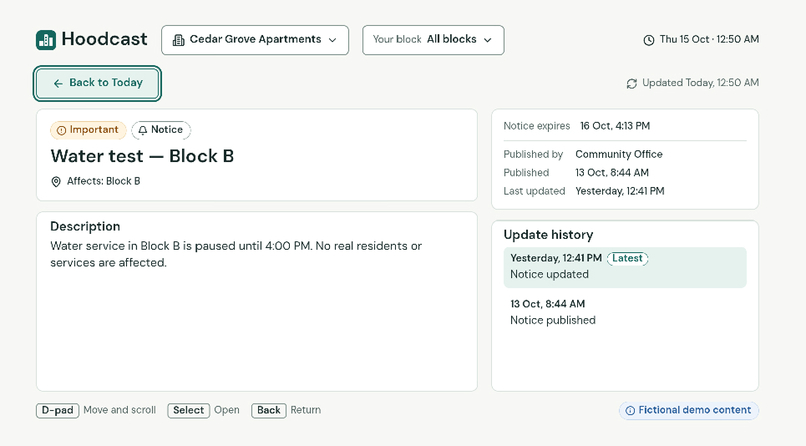Click the published date 13 Oct, 8:44 AM

[x=612, y=173]
